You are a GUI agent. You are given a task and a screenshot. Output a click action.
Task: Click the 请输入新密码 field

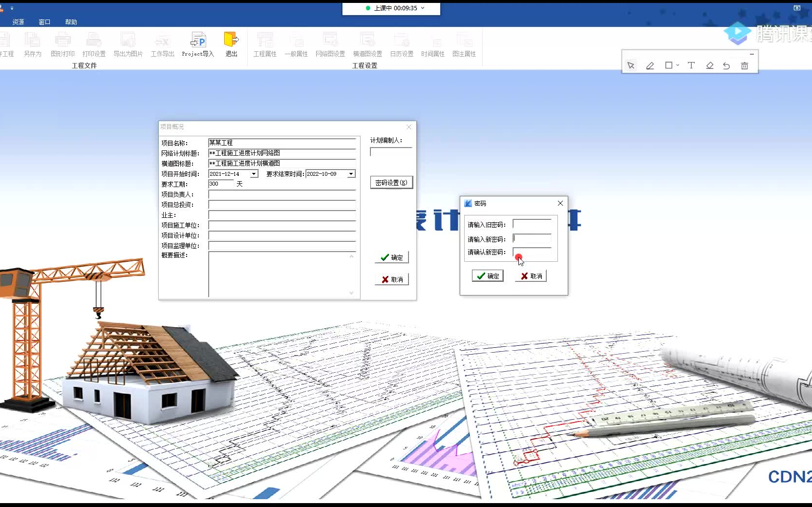pos(532,238)
